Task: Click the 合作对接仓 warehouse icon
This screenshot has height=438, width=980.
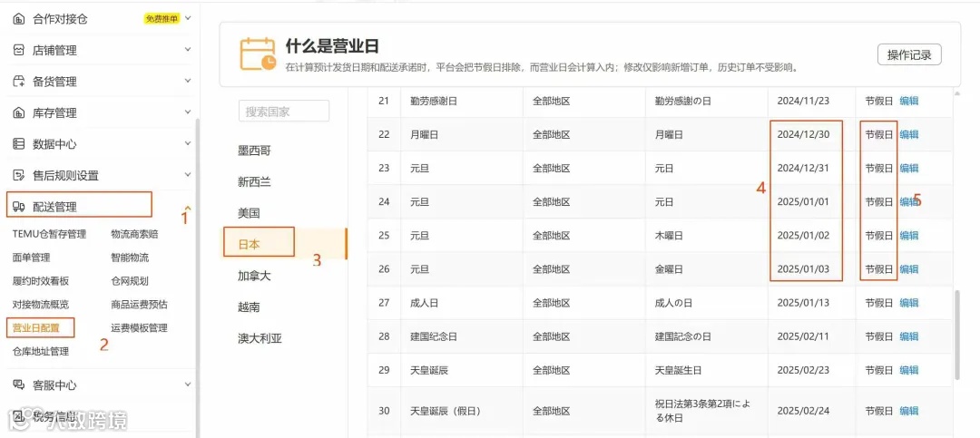Action: tap(19, 19)
